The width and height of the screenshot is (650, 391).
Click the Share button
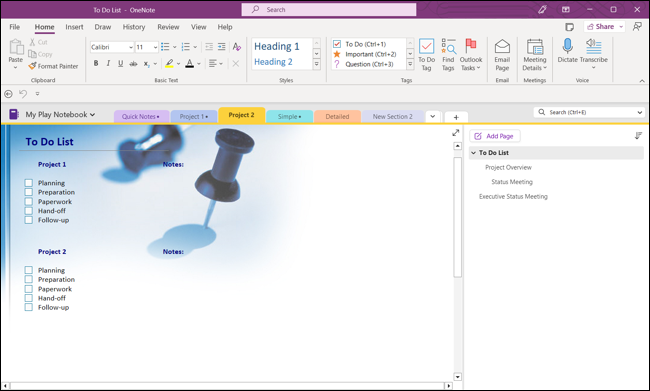point(601,27)
